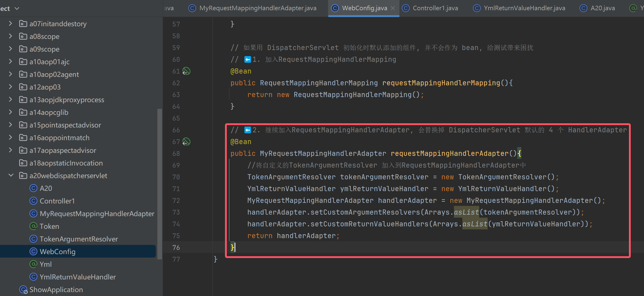Image resolution: width=644 pixels, height=296 pixels.
Task: Select Token annotation in project tree
Action: [x=49, y=226]
